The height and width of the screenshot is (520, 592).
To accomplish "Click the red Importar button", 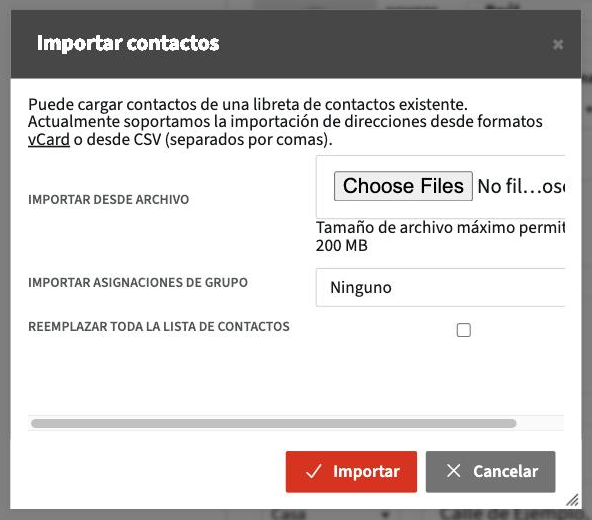I will [x=351, y=471].
